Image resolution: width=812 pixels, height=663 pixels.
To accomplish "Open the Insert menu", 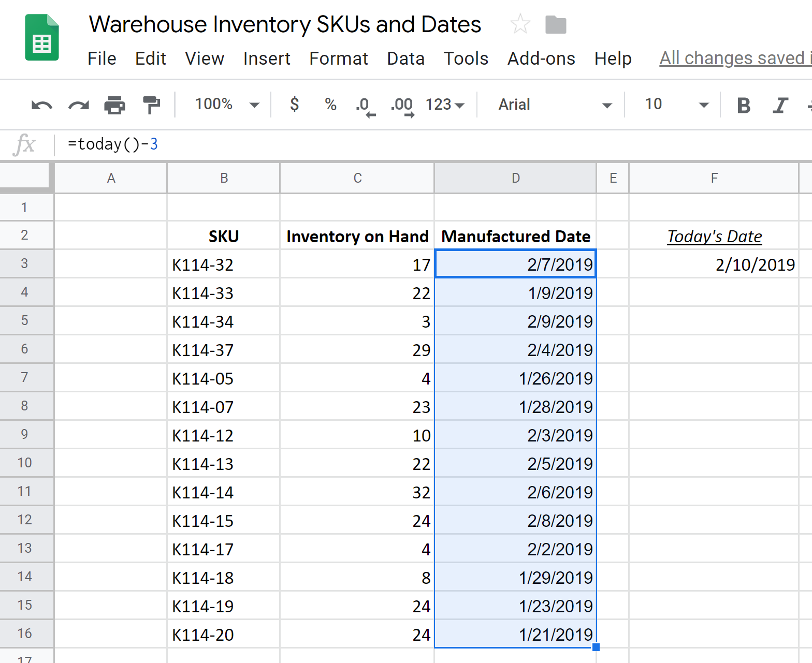I will pos(267,58).
